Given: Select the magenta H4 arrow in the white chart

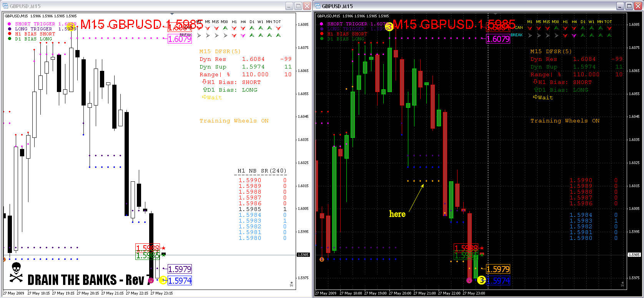Looking at the screenshot, I should (x=243, y=35).
